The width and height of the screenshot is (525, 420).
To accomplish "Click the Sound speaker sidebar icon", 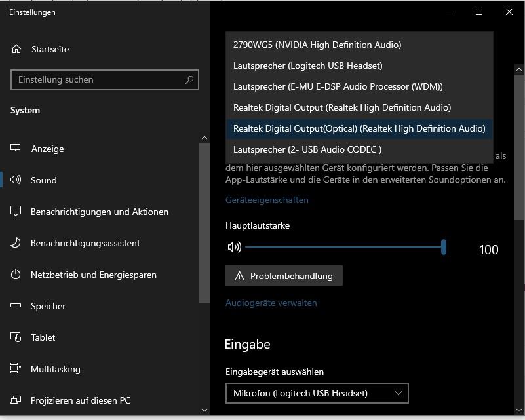I will point(15,180).
